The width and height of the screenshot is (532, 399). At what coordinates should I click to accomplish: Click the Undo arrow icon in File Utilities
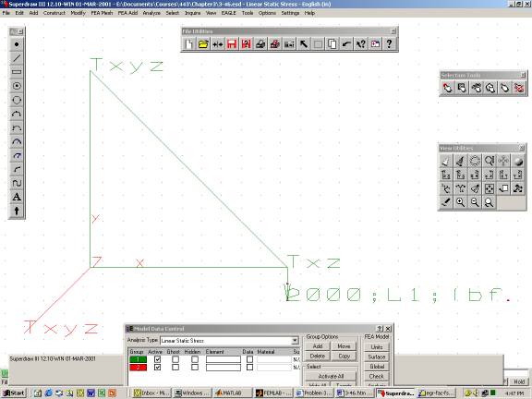346,43
